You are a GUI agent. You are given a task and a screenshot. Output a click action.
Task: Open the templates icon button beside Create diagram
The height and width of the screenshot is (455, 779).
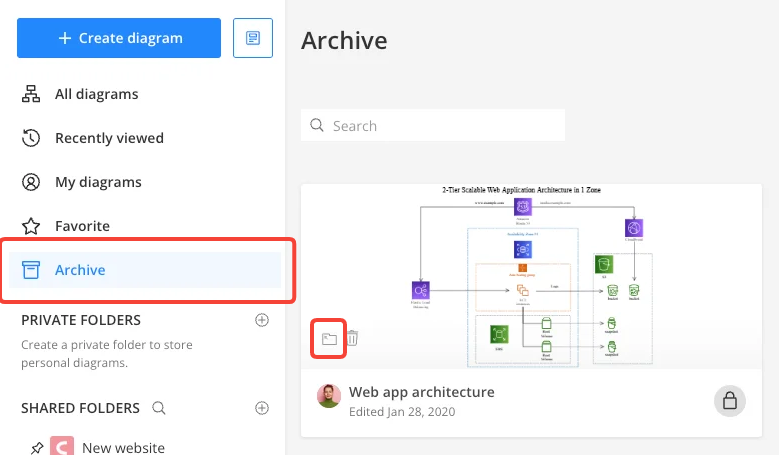tap(253, 38)
